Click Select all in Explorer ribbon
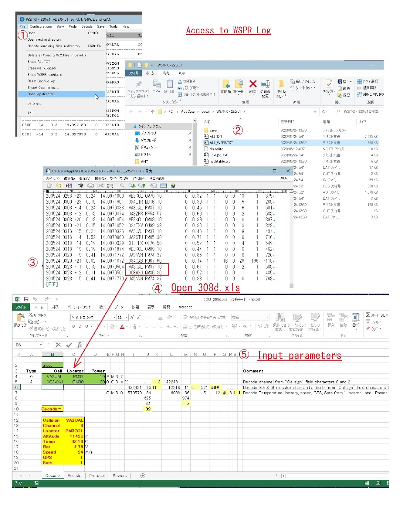 click(367, 81)
